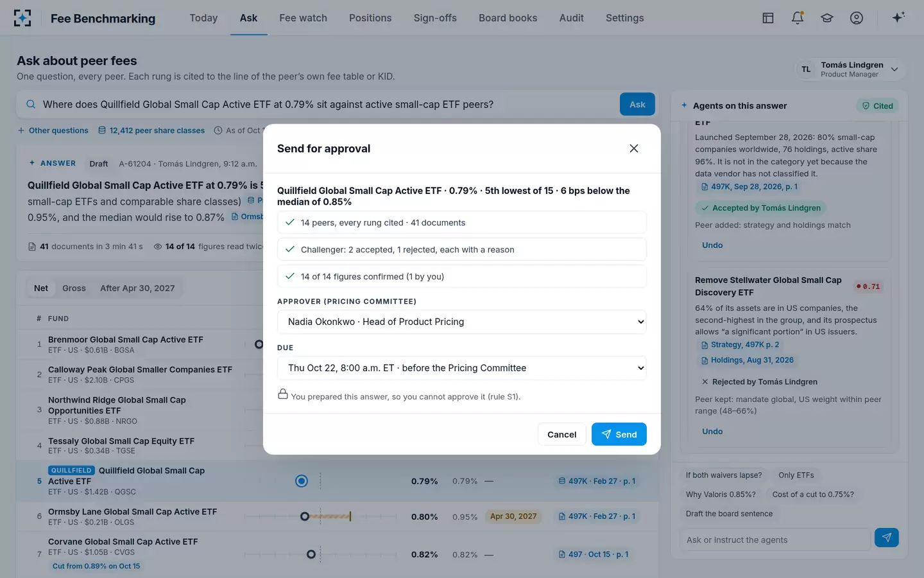Open citation Holdings, Aug 31, 2026
The width and height of the screenshot is (924, 578).
click(x=748, y=360)
